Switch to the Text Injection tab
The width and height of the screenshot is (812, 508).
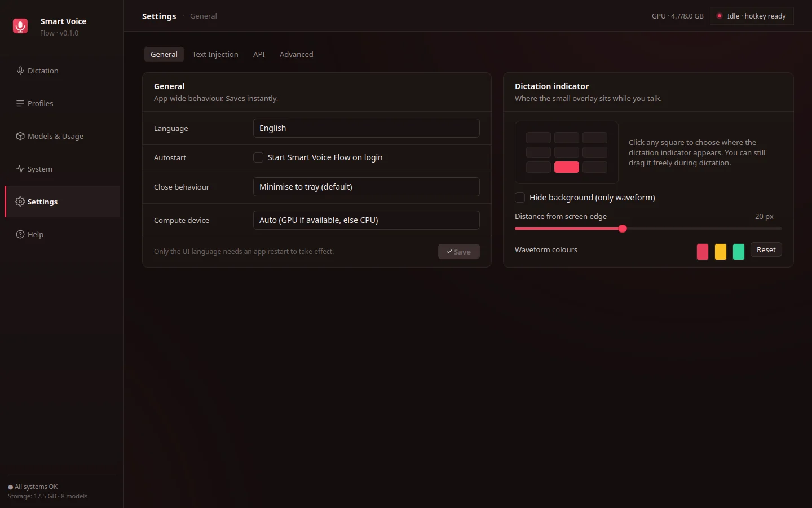(215, 54)
